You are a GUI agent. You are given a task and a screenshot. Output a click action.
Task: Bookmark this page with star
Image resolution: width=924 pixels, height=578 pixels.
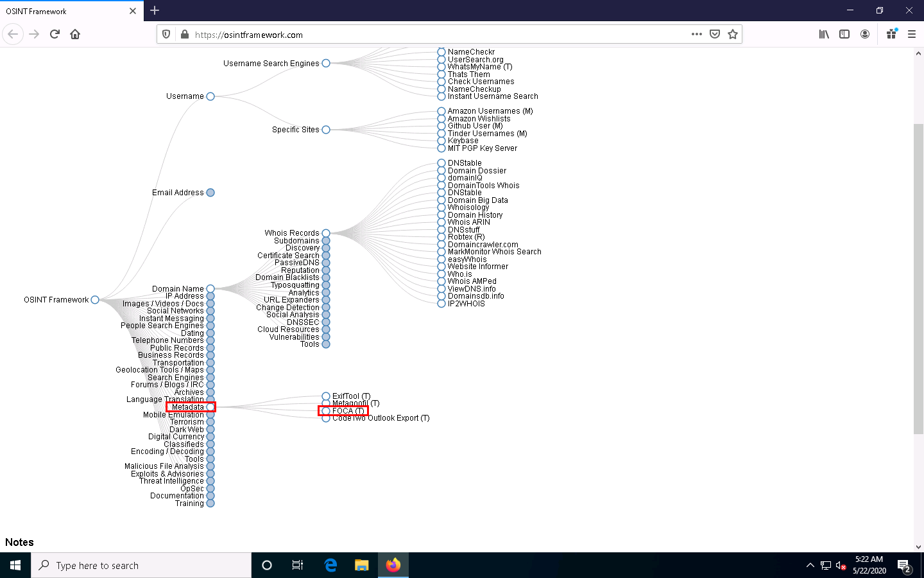(733, 34)
